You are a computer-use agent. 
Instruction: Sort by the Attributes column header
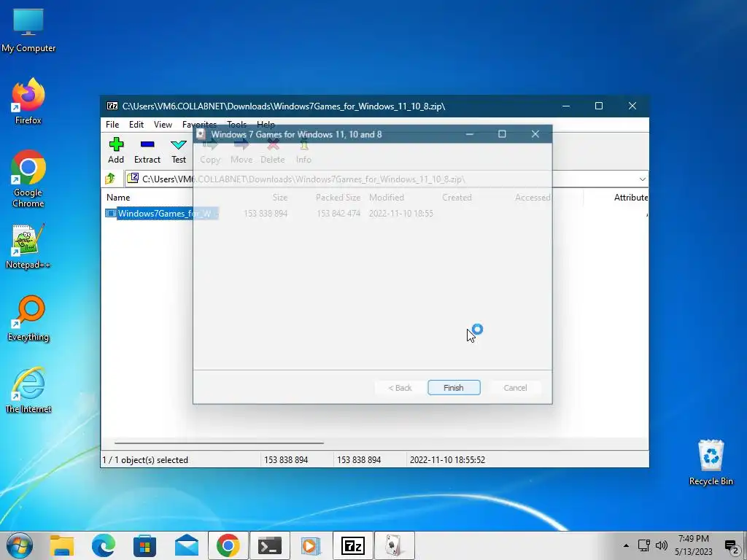[631, 197]
